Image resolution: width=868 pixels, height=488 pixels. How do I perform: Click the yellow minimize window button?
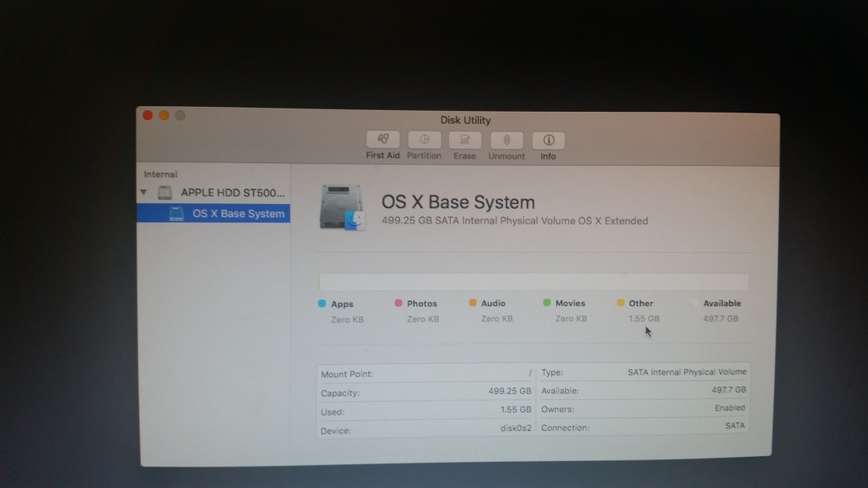point(164,115)
